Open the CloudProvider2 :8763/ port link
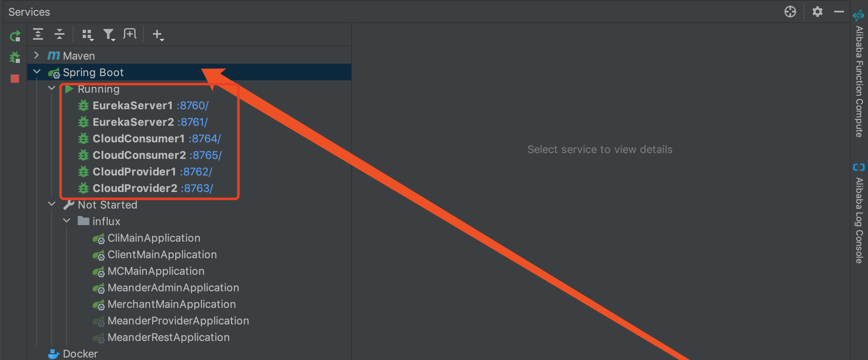Image resolution: width=868 pixels, height=360 pixels. coord(196,188)
